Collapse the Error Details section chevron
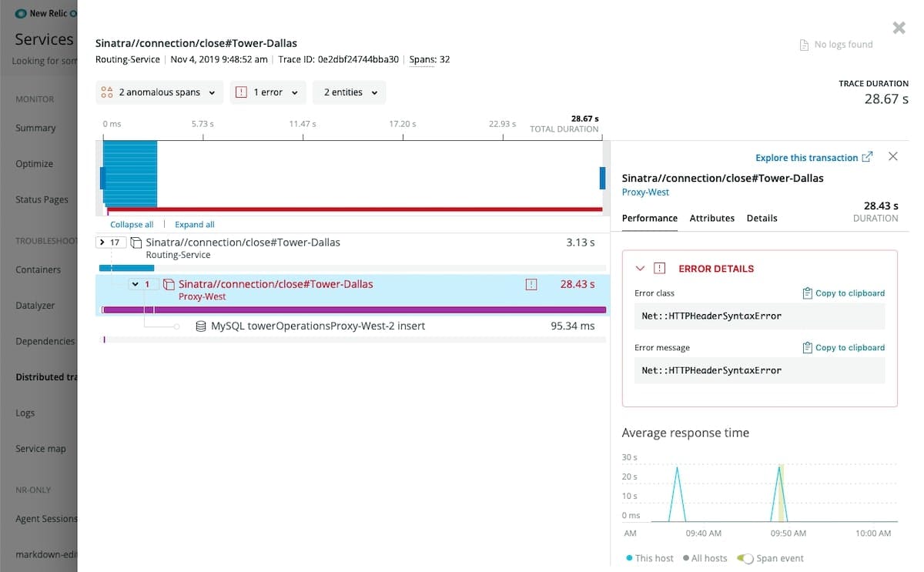This screenshot has width=924, height=572. pyautogui.click(x=639, y=269)
